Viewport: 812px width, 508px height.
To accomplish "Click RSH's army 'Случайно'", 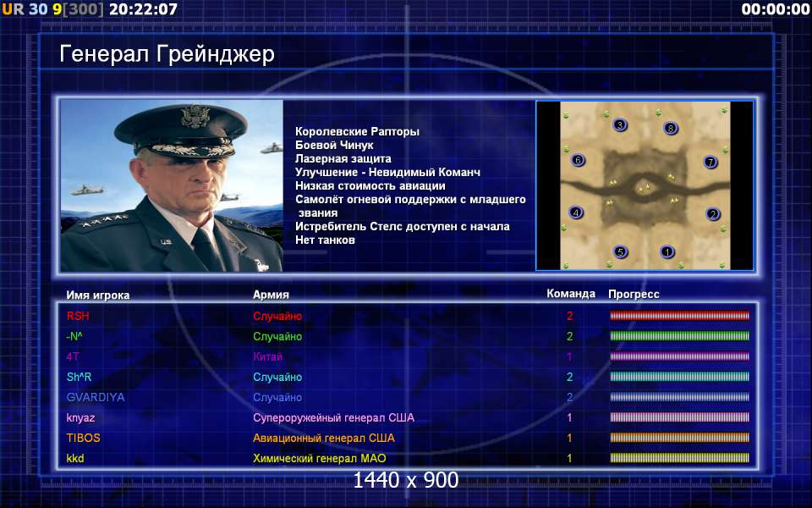I will click(277, 316).
